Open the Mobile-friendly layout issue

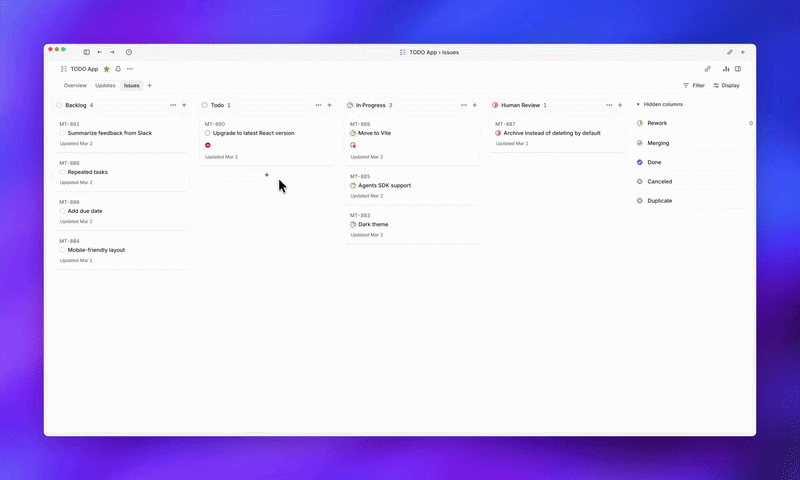[x=122, y=250]
